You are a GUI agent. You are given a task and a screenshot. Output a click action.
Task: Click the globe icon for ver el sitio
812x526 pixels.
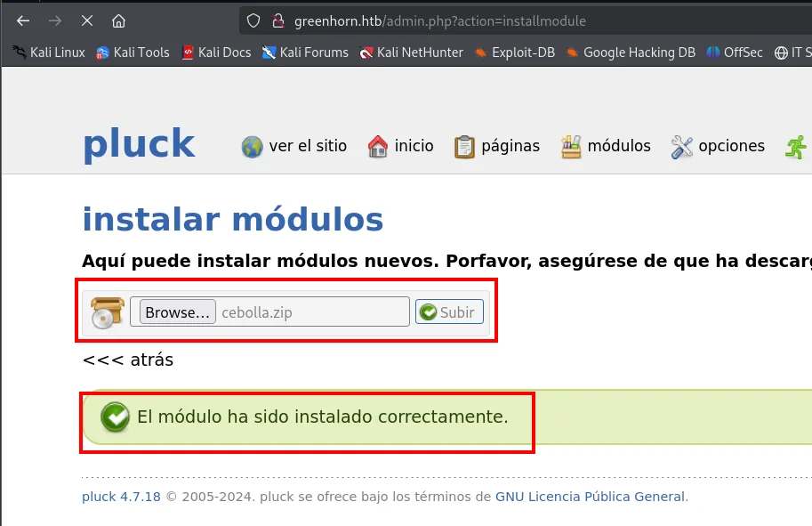tap(253, 147)
